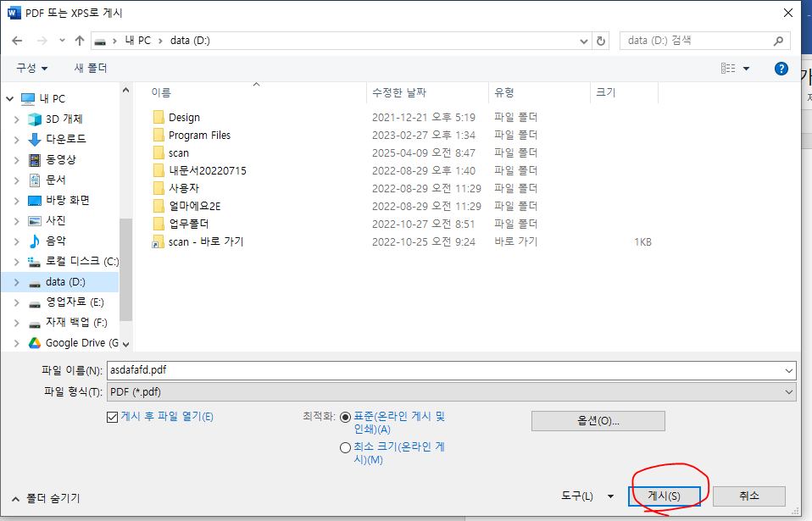This screenshot has height=521, width=812.
Task: Close the PDF 또는 XPS로 게시 dialog
Action: click(788, 13)
